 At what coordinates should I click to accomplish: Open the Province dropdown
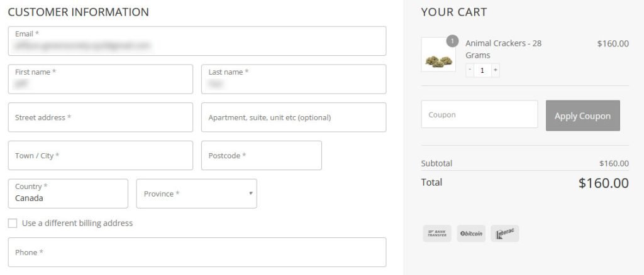(196, 193)
